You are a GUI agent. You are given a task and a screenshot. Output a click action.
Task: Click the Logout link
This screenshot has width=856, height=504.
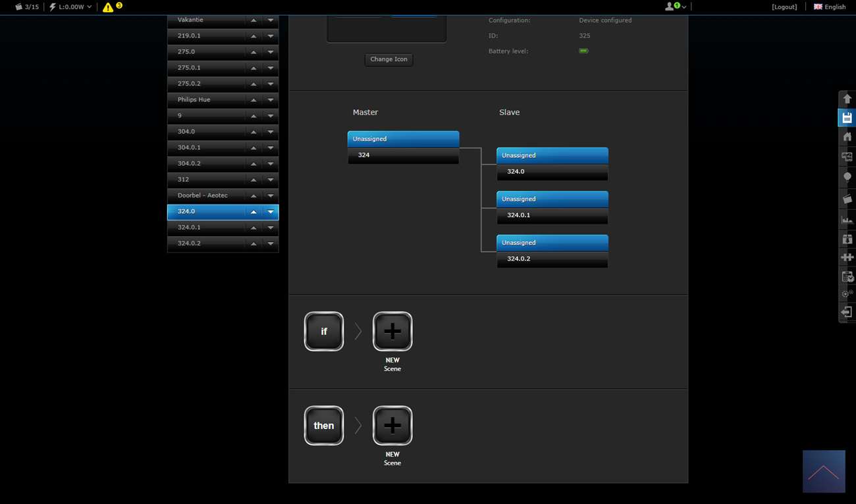(784, 7)
